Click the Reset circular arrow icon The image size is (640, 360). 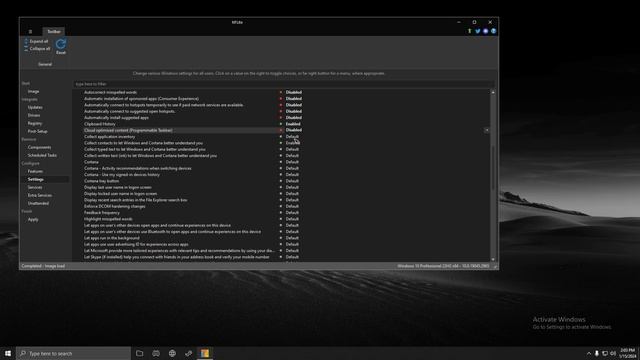[61, 44]
